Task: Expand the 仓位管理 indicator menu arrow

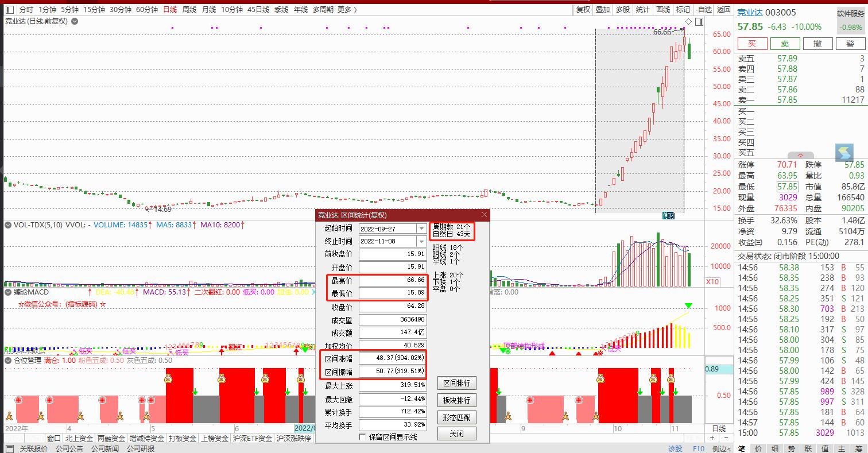Action: click(8, 360)
